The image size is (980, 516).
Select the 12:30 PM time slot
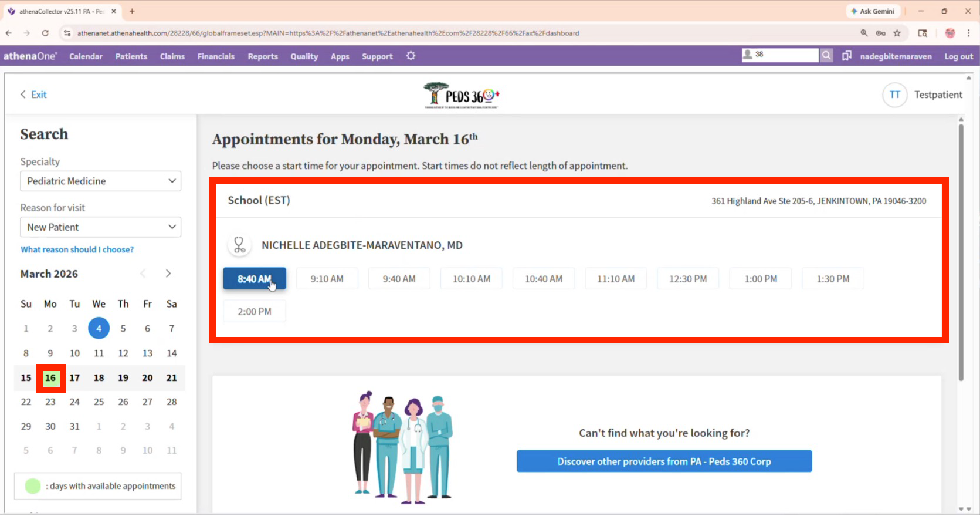pos(688,279)
